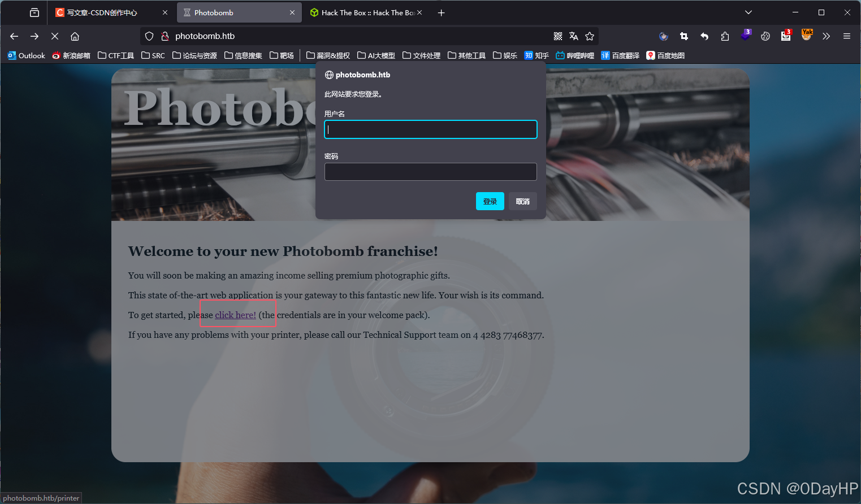
Task: Open the anime avatar extension
Action: tap(664, 36)
